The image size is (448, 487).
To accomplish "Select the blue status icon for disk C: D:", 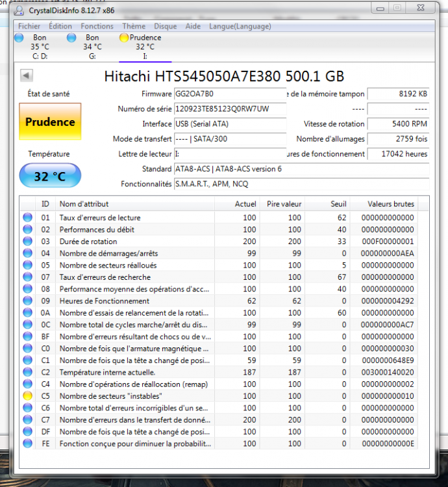I will [x=18, y=38].
